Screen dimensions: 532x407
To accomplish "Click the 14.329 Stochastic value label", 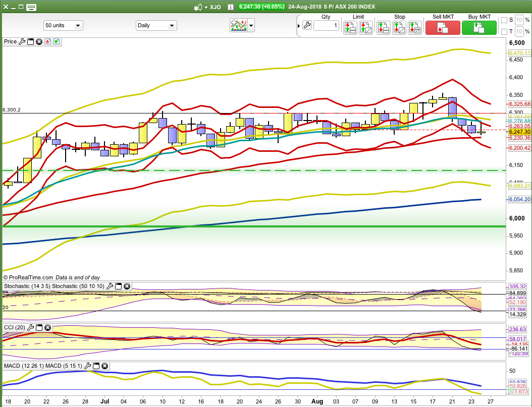I will pyautogui.click(x=518, y=314).
